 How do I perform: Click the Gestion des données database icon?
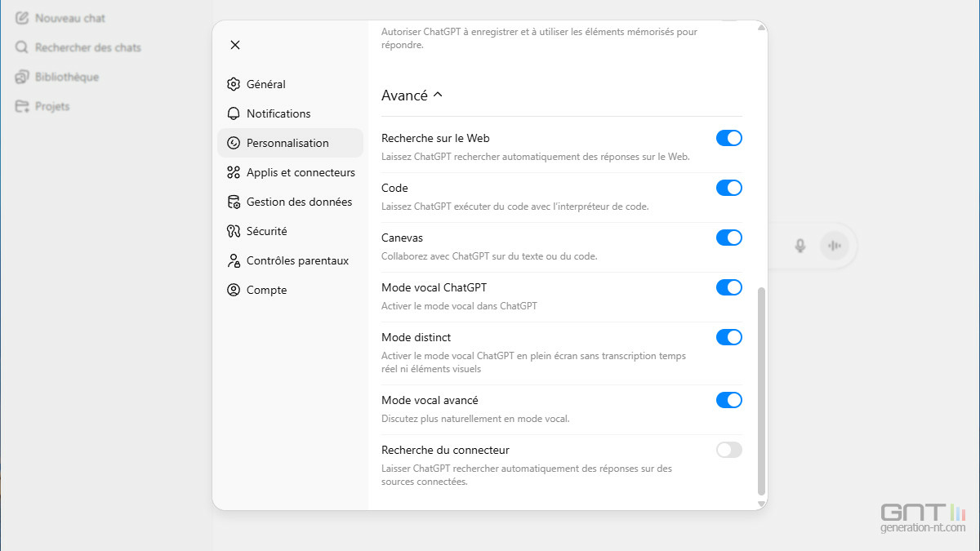234,202
